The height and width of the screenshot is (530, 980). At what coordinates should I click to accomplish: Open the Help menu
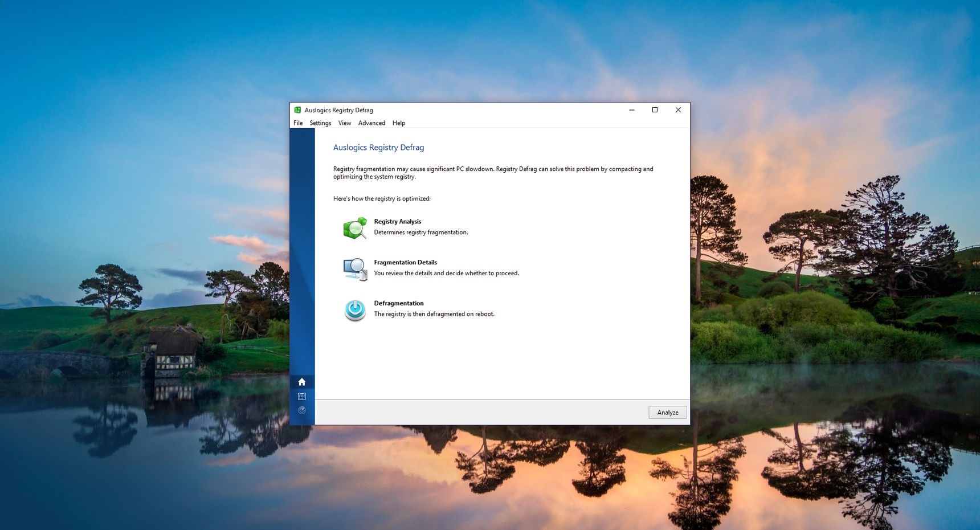coord(399,123)
